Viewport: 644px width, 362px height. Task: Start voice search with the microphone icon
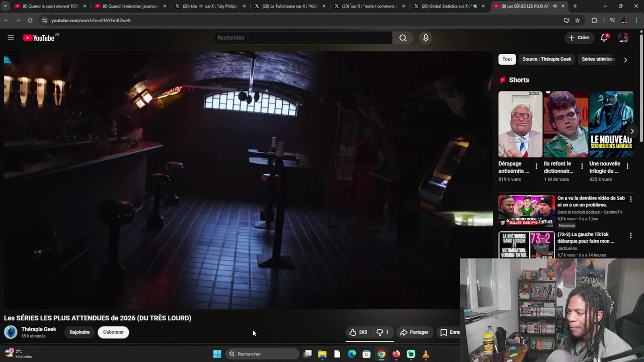tap(426, 38)
